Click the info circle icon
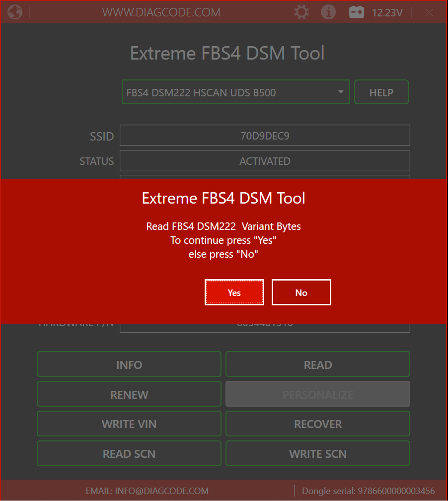Image resolution: width=448 pixels, height=501 pixels. [328, 12]
